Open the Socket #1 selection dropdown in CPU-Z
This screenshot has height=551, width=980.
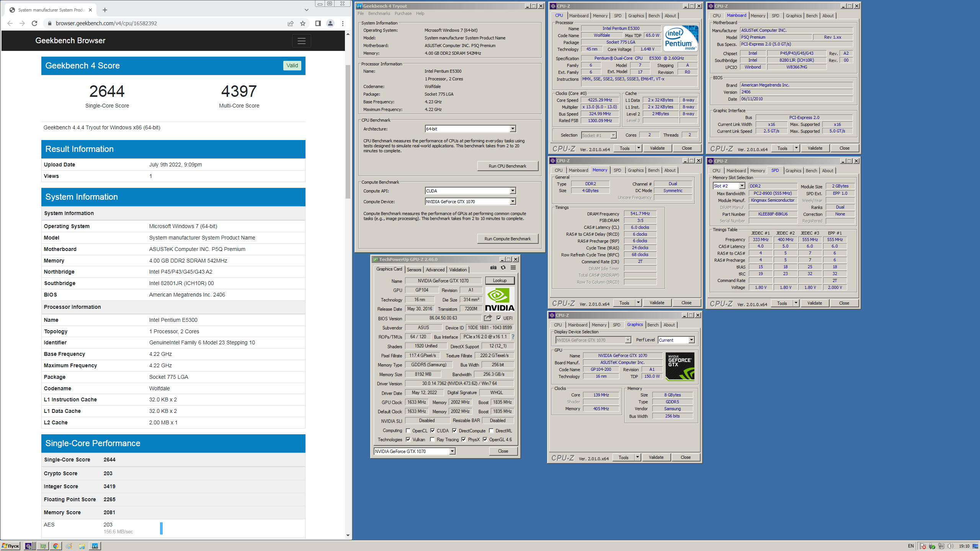[x=599, y=135]
